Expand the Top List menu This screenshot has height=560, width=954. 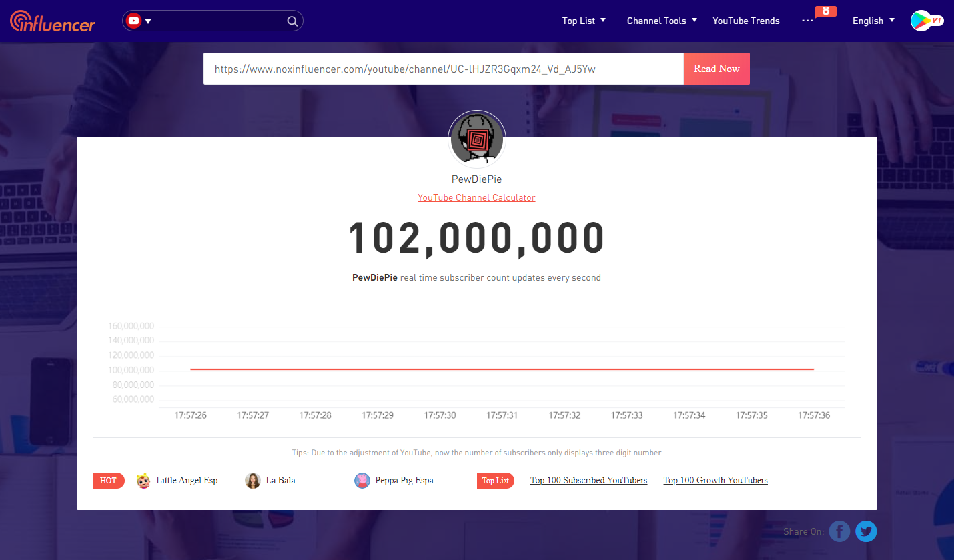pyautogui.click(x=584, y=21)
